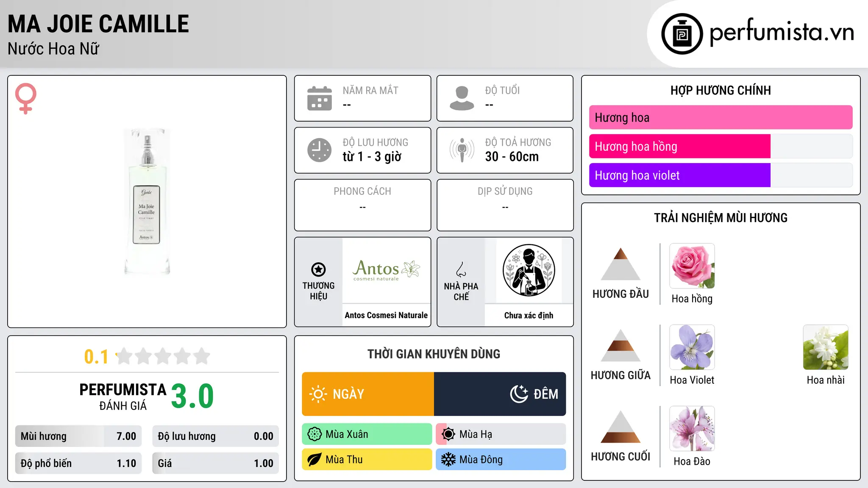This screenshot has width=868, height=488.
Task: Click the Hương hoa hồng accord bar
Action: [x=721, y=147]
